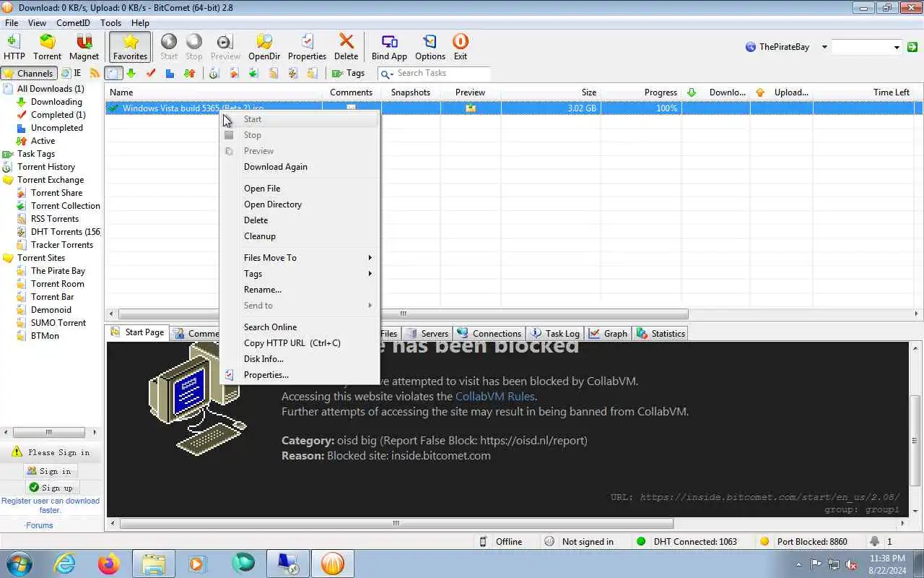Open the CometID menu
Image resolution: width=924 pixels, height=578 pixels.
pos(73,23)
